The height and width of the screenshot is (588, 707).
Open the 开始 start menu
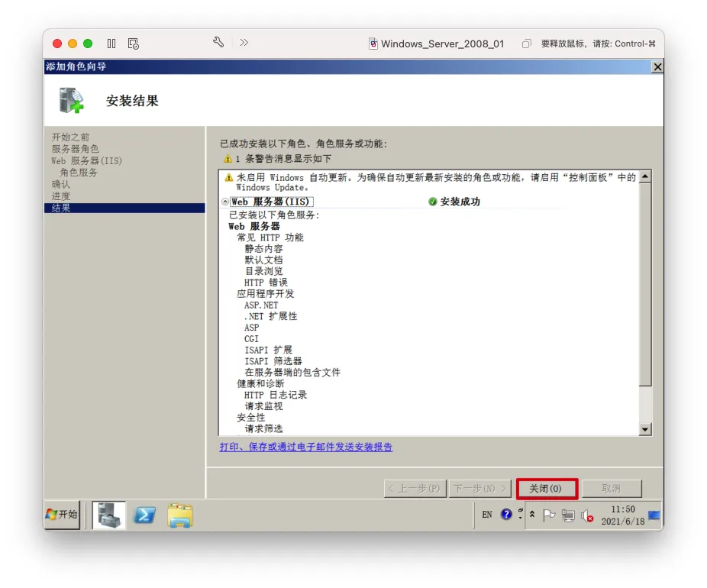pyautogui.click(x=62, y=515)
